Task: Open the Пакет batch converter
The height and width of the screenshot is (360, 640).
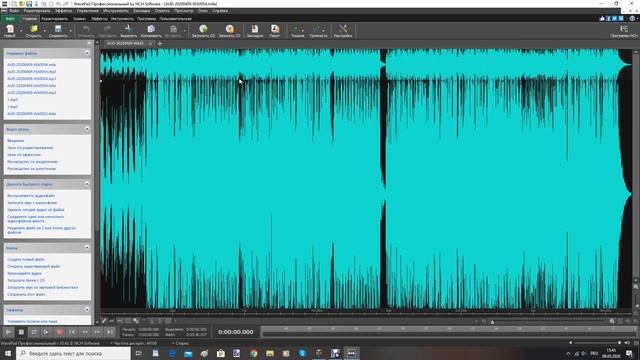Action: click(275, 31)
